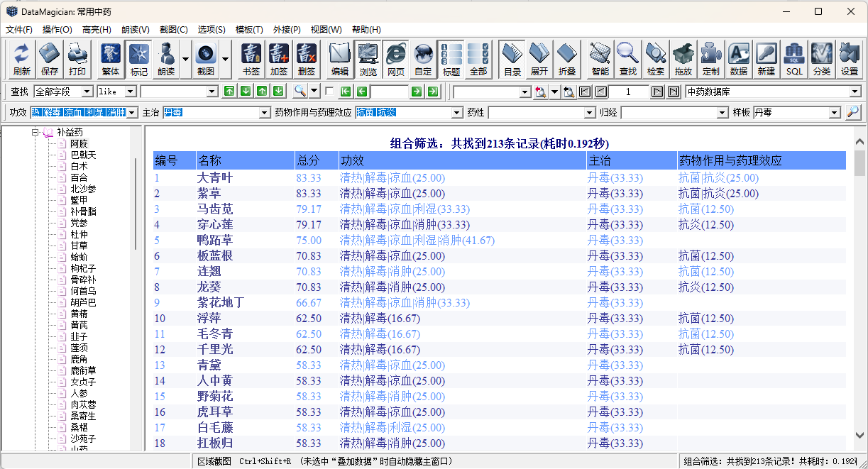Click the 展开 expand toolbar icon
Viewport: 868px width, 469px height.
click(539, 60)
